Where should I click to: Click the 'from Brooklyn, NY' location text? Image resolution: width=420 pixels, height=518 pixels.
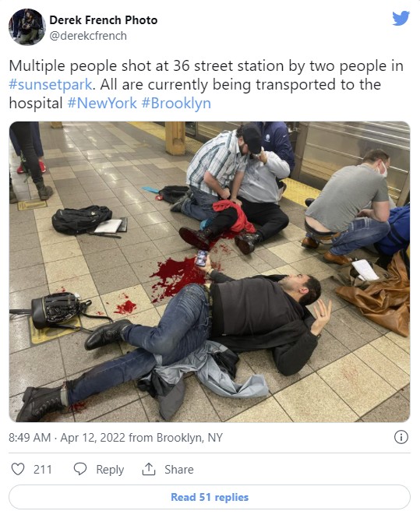pyautogui.click(x=175, y=438)
